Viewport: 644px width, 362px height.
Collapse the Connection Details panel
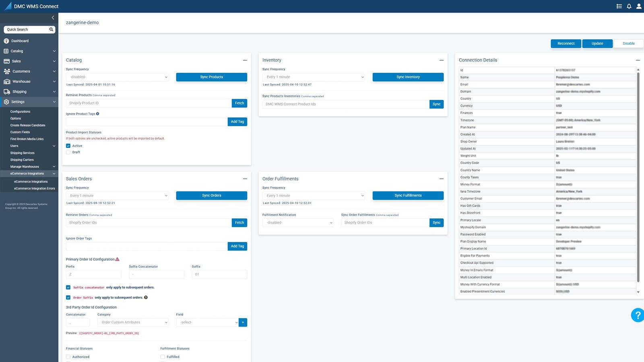click(x=638, y=60)
